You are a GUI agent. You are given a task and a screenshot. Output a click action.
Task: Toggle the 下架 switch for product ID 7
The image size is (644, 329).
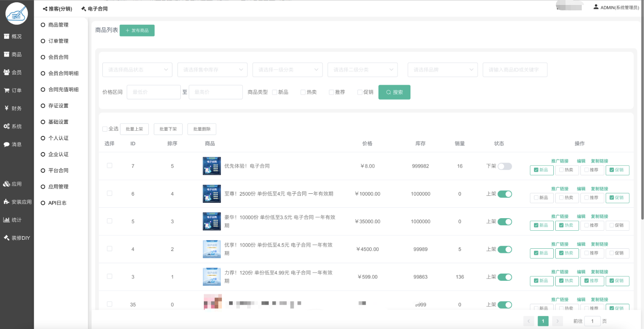click(505, 166)
